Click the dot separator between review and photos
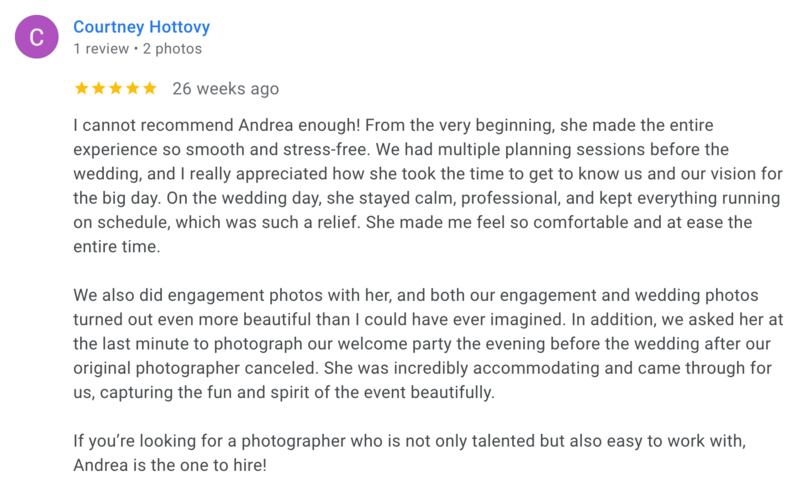Screen dimensions: 800x488 point(136,49)
